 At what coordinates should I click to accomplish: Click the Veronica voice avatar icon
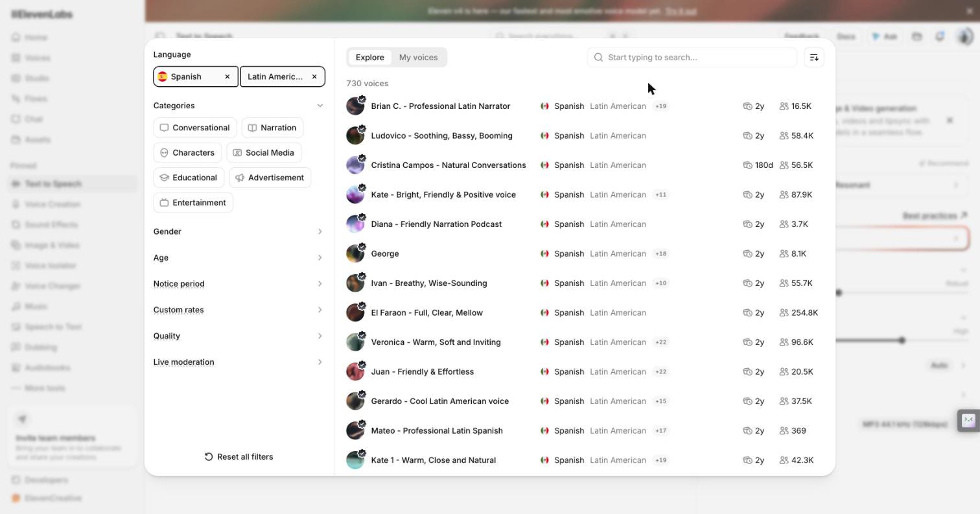(355, 342)
